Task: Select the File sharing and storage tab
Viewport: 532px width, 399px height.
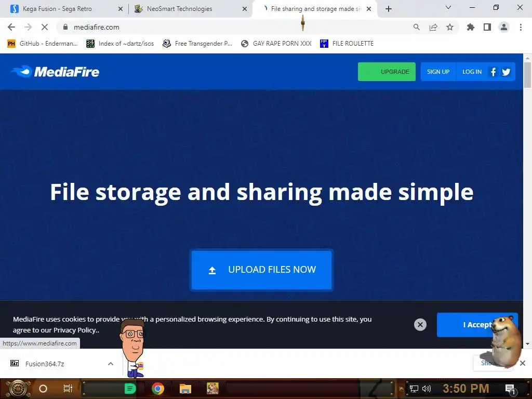Action: pos(314,9)
